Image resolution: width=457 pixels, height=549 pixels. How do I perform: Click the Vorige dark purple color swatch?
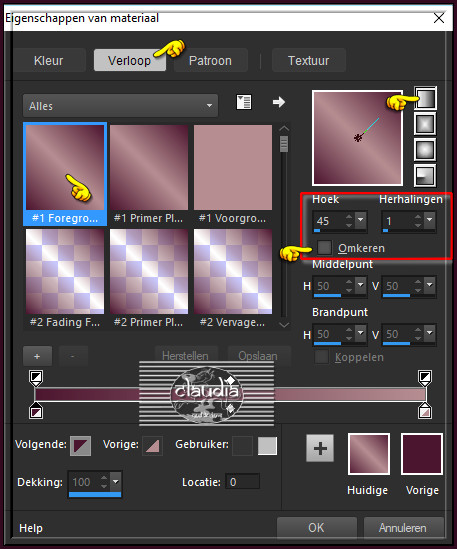click(x=422, y=454)
